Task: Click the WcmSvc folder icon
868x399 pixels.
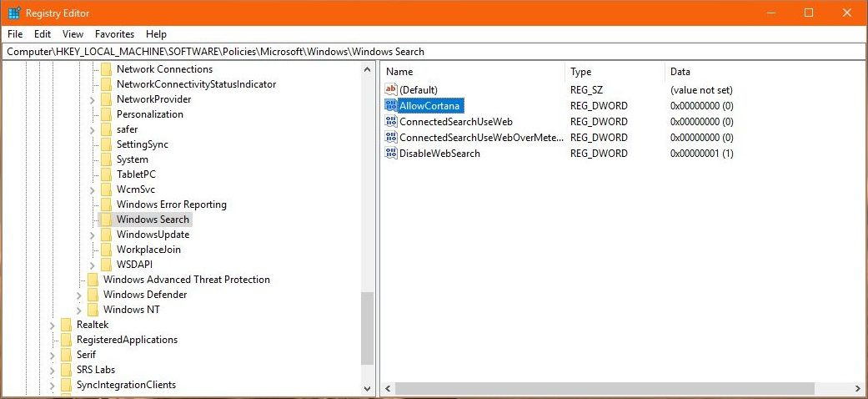Action: [106, 189]
